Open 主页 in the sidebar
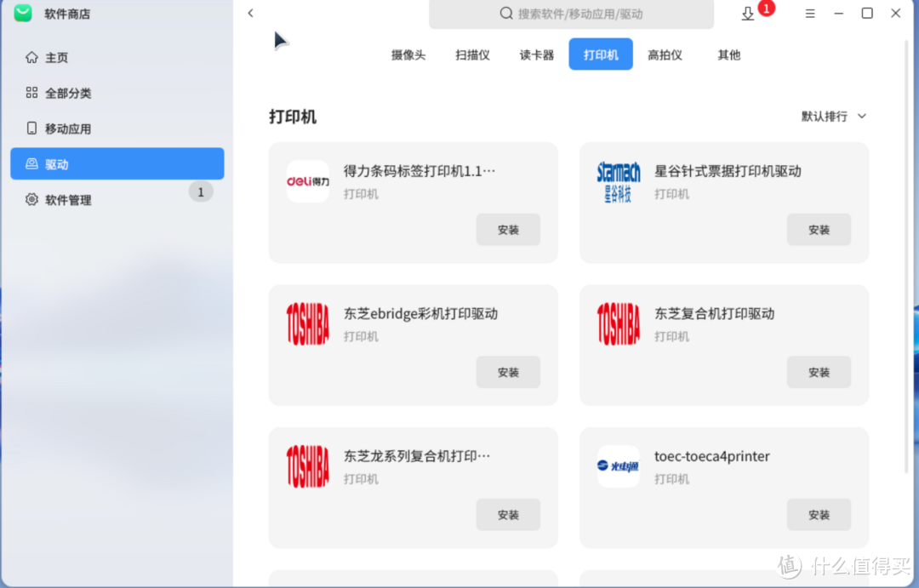 (x=117, y=57)
